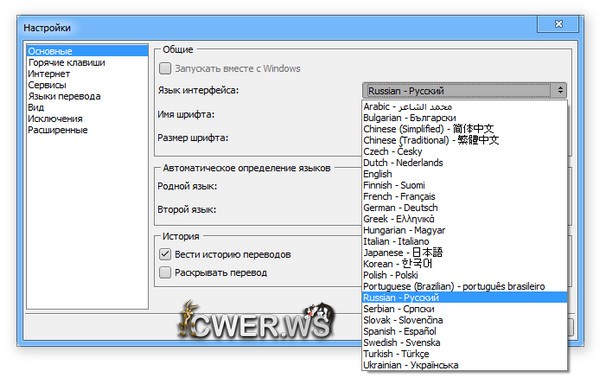
Task: Select Spanish - Español option
Action: (464, 331)
